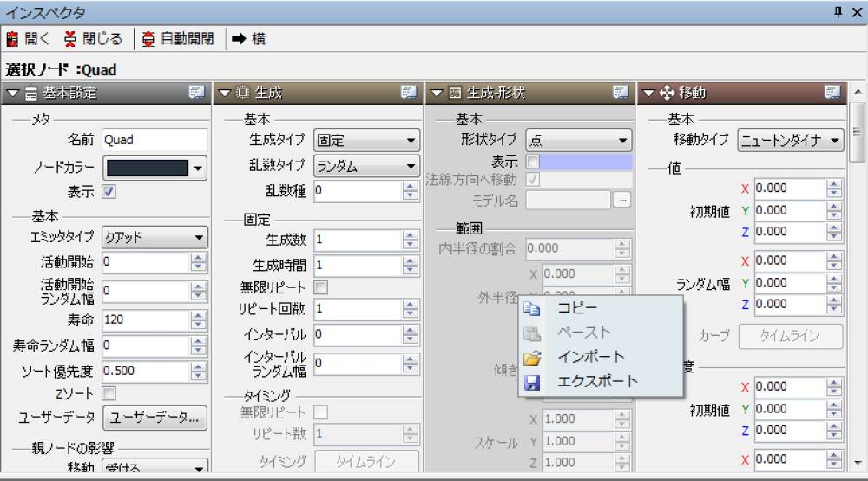Open the ノードカラー color swatch picker
This screenshot has height=481, width=868.
click(155, 168)
